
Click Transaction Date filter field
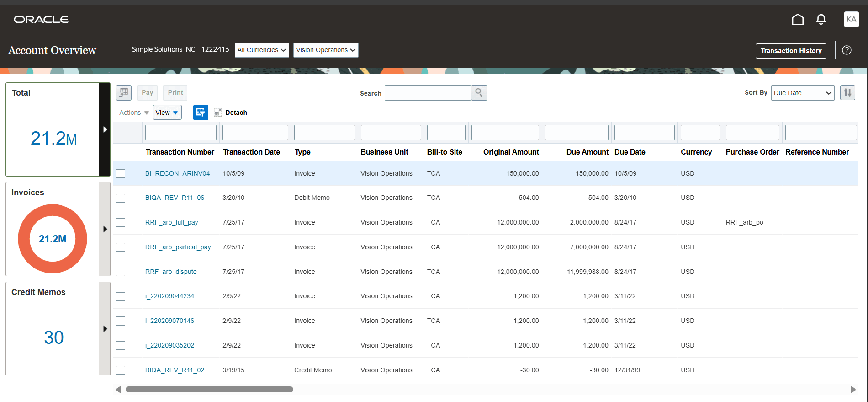pyautogui.click(x=255, y=133)
